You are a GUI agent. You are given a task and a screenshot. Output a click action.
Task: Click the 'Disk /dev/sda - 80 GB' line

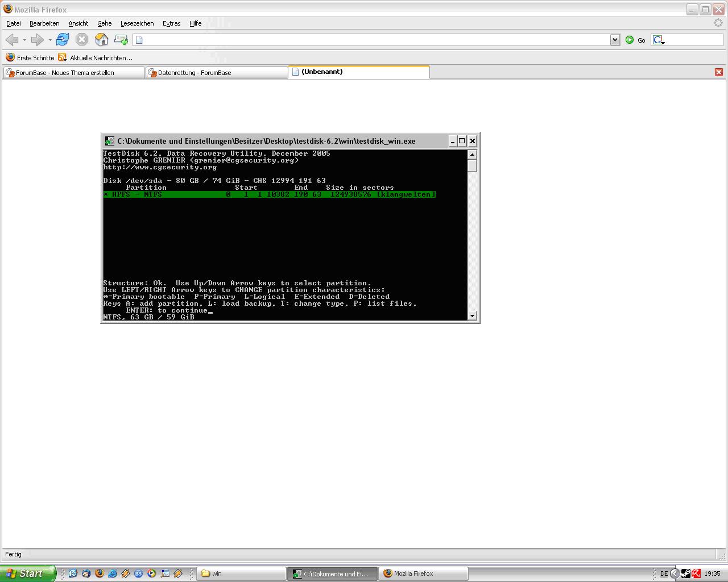pyautogui.click(x=214, y=181)
